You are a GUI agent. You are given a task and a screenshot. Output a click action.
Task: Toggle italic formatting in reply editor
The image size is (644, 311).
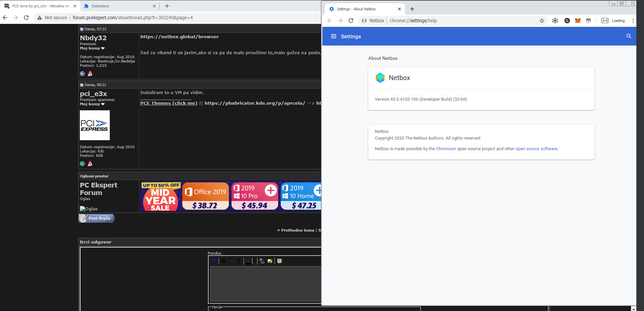231,261
